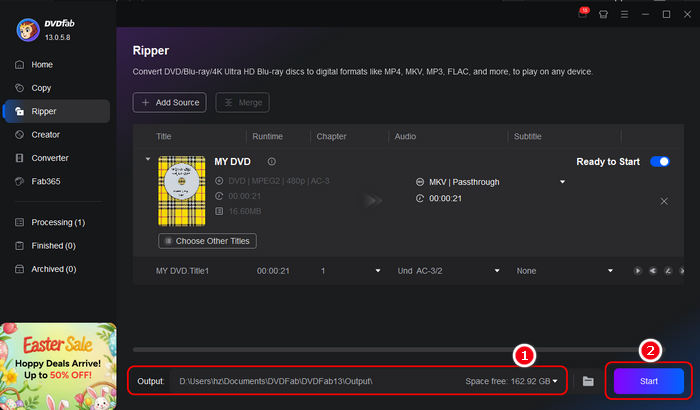The width and height of the screenshot is (700, 410).
Task: Click Choose Other Titles button
Action: pos(207,241)
